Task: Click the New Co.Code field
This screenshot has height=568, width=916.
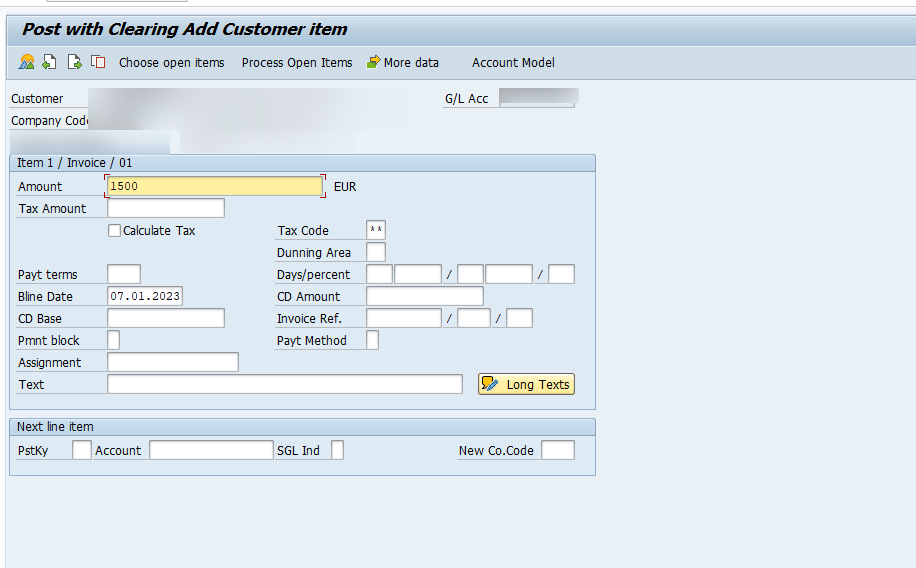Action: click(557, 450)
